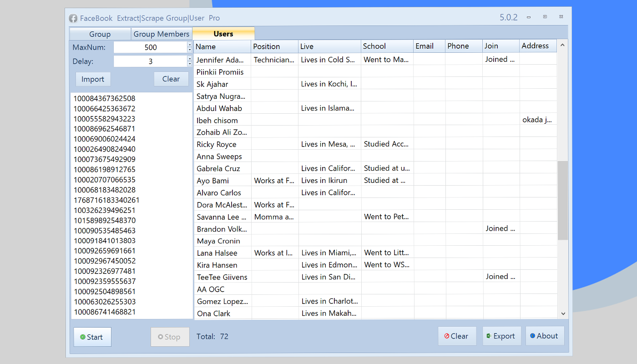Image resolution: width=637 pixels, height=364 pixels.
Task: Select ID 100069006024424 in the list
Action: [x=105, y=139]
